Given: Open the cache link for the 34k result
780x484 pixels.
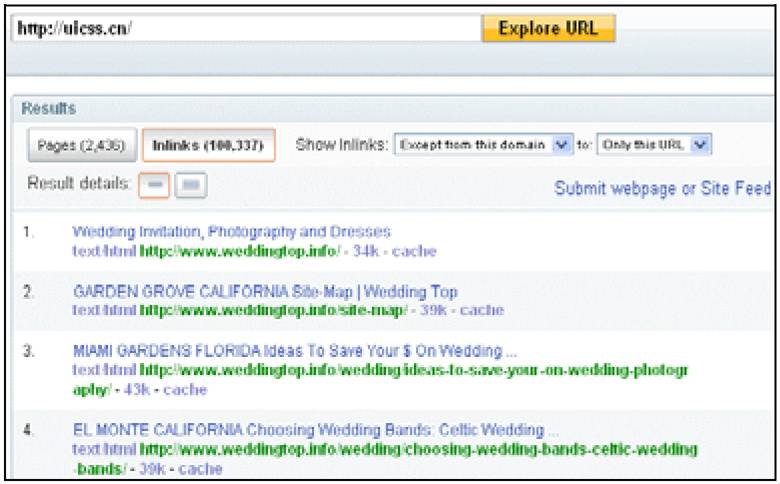Looking at the screenshot, I should tap(414, 251).
